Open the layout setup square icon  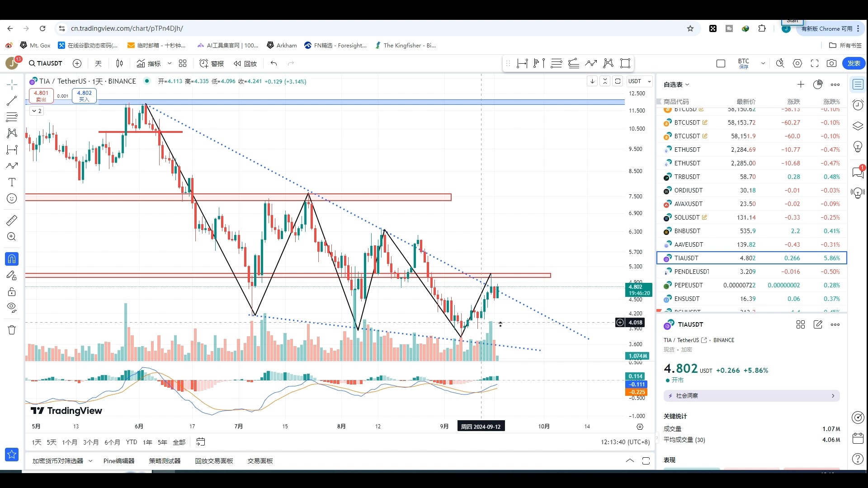coord(721,63)
